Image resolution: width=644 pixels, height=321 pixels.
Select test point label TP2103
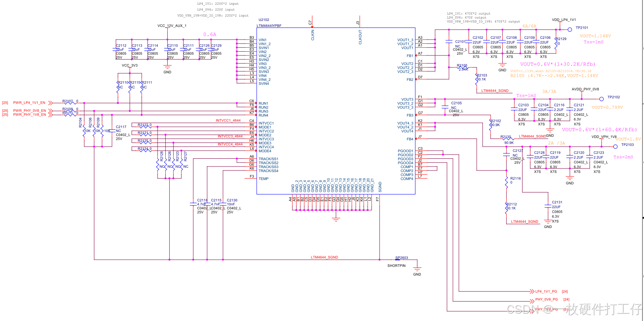628,145
